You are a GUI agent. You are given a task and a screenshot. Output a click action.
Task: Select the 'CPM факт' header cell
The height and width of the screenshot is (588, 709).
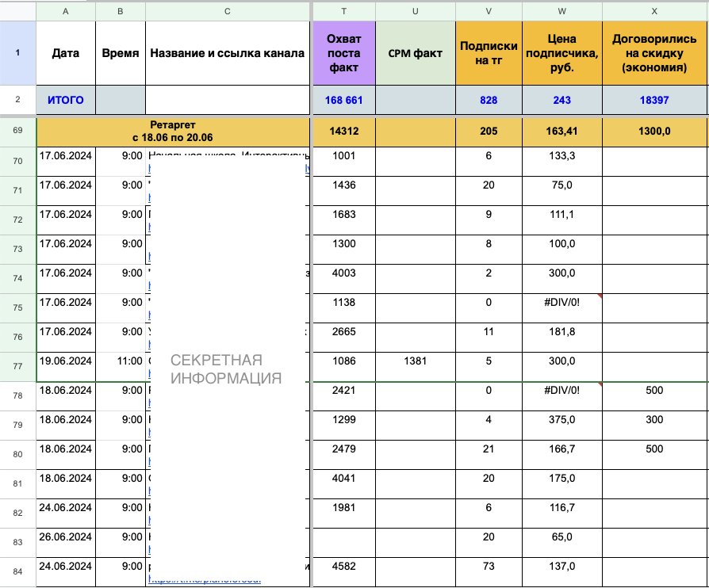415,53
